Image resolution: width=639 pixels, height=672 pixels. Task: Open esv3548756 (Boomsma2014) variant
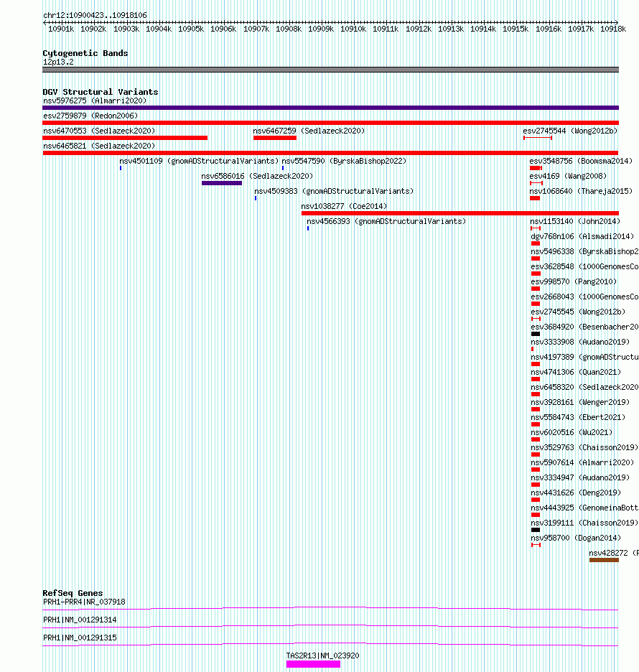click(x=581, y=161)
